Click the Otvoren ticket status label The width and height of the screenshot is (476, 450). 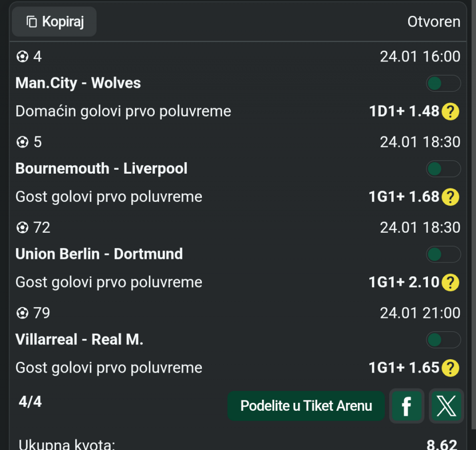tap(434, 22)
